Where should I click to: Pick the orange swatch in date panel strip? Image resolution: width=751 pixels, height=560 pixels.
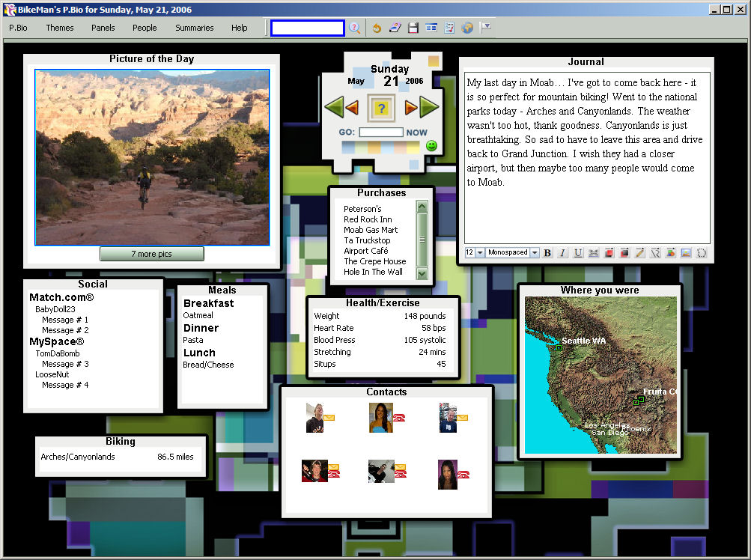[374, 147]
